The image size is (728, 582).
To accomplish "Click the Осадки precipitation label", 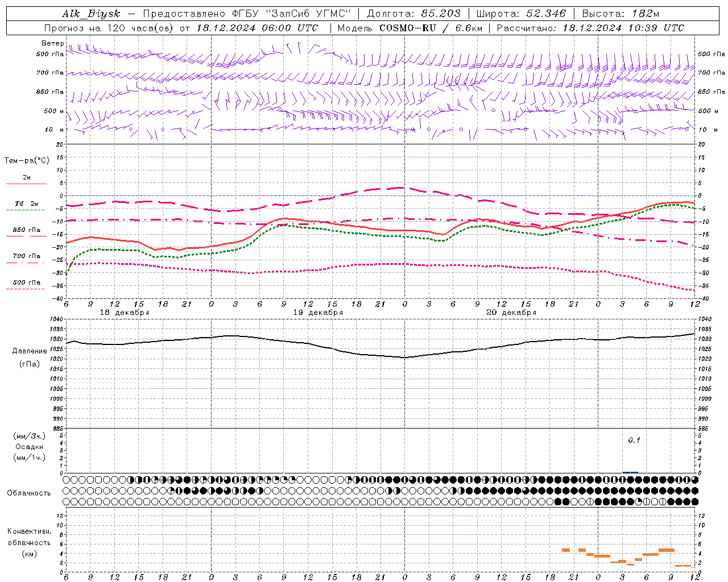I will tap(30, 447).
